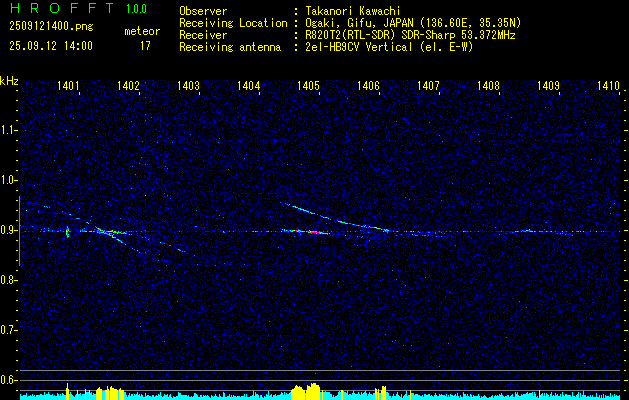Click the 0.8 kHz frequency label
629x400 pixels.
pyautogui.click(x=9, y=280)
